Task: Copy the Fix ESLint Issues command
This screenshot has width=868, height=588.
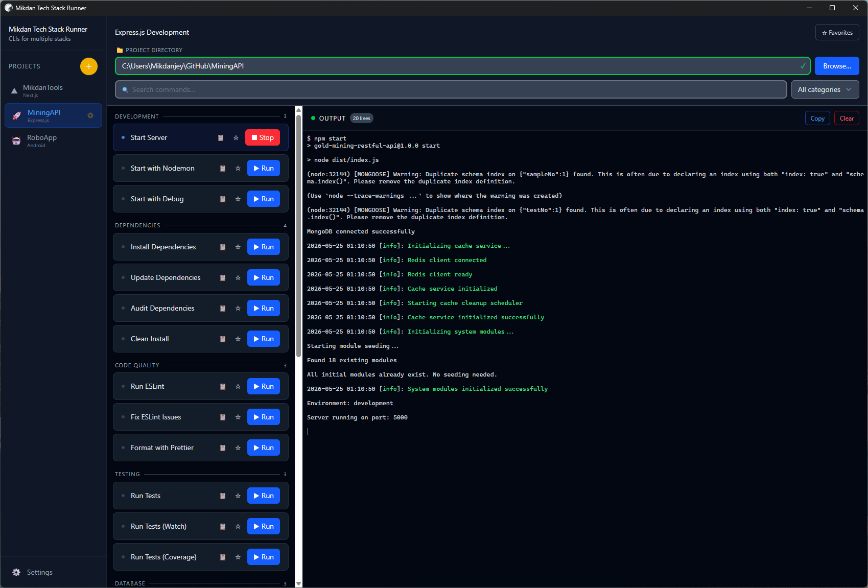Action: click(223, 417)
